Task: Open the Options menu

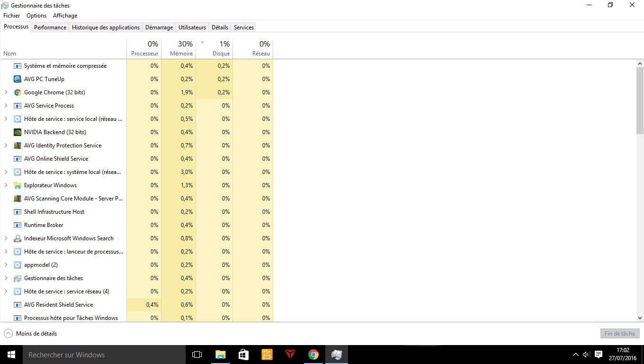Action: [x=36, y=16]
